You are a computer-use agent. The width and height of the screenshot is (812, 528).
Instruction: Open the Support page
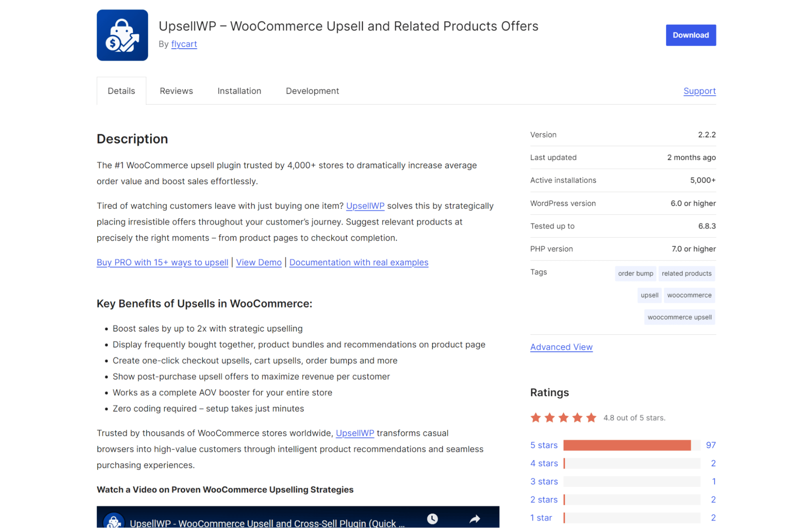click(x=699, y=91)
